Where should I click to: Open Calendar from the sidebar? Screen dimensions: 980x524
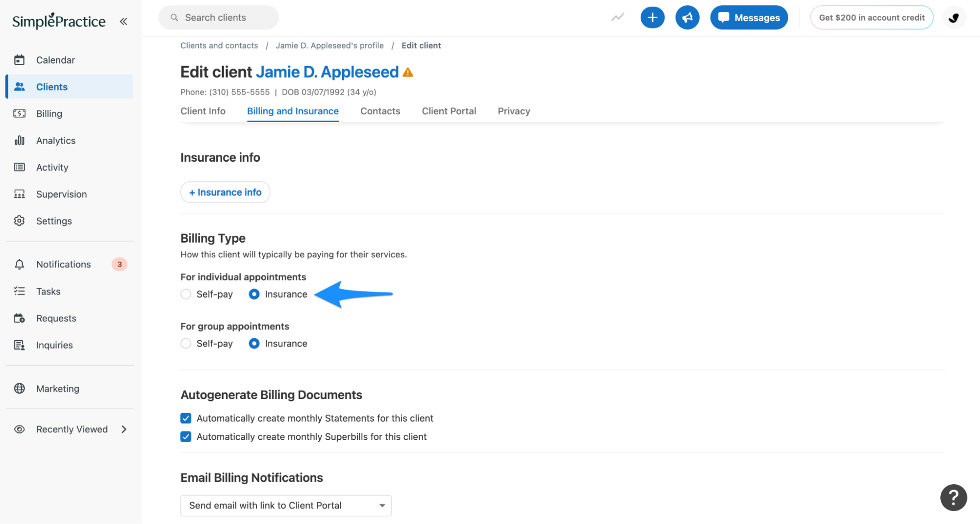(55, 60)
